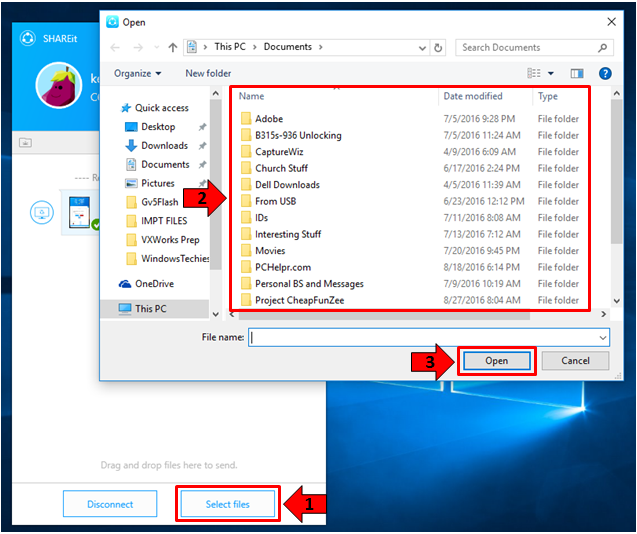The width and height of the screenshot is (637, 534).
Task: Expand the File name dropdown arrow
Action: click(x=602, y=338)
